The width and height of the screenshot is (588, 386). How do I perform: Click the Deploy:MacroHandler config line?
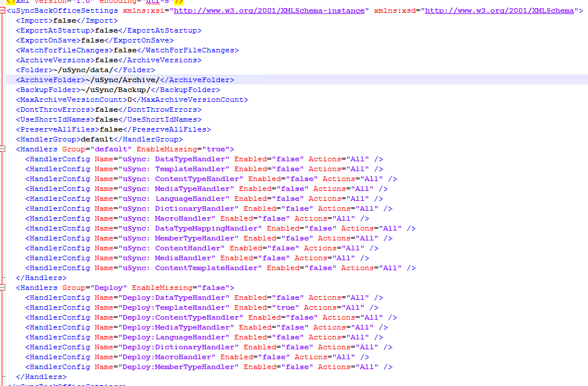197,357
